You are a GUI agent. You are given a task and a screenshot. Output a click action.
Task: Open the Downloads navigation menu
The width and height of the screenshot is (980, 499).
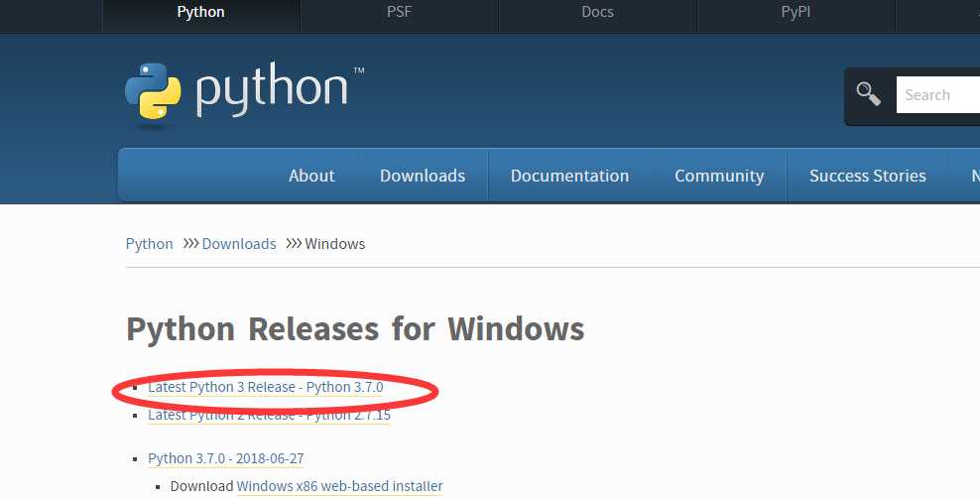[x=423, y=176]
